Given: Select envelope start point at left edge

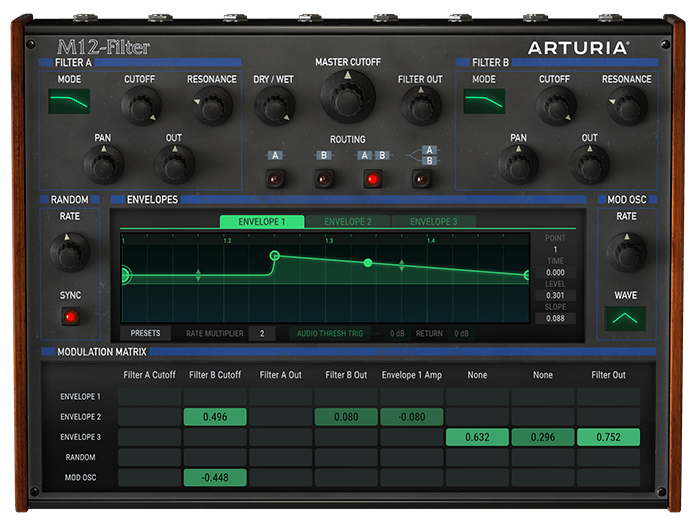Looking at the screenshot, I should point(124,275).
